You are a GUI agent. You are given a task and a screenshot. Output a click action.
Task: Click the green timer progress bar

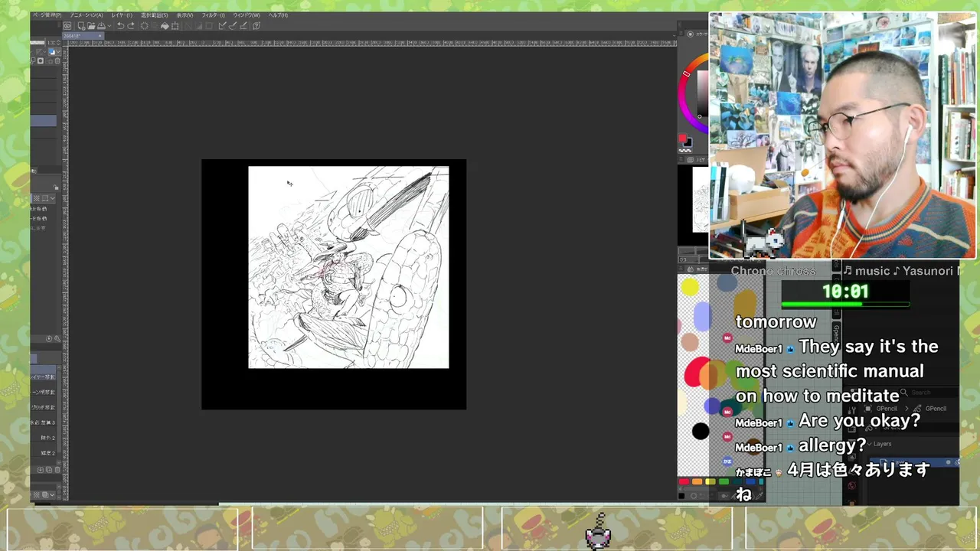click(x=845, y=305)
